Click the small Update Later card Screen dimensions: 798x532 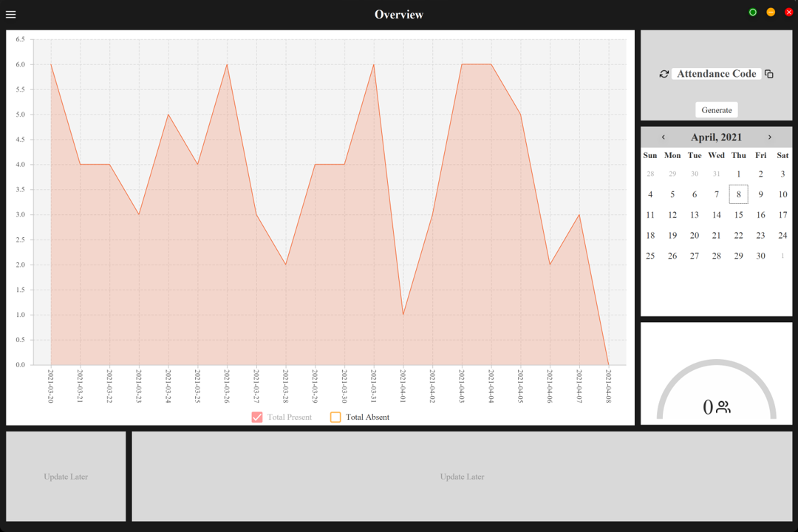(x=65, y=476)
